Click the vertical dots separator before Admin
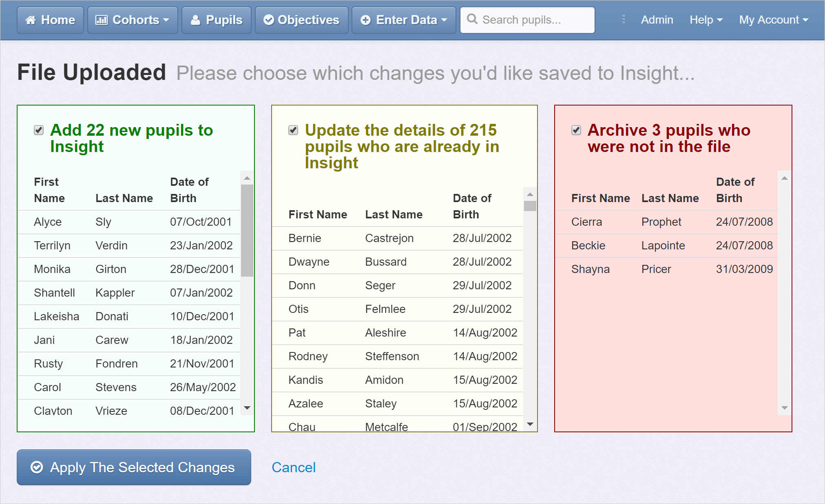Viewport: 825px width, 504px height. pyautogui.click(x=624, y=20)
